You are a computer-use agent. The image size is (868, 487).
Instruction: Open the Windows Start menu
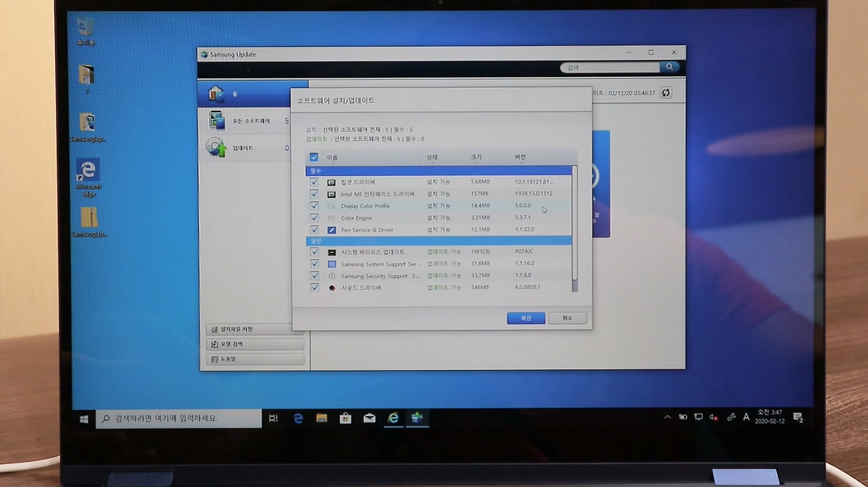click(83, 419)
